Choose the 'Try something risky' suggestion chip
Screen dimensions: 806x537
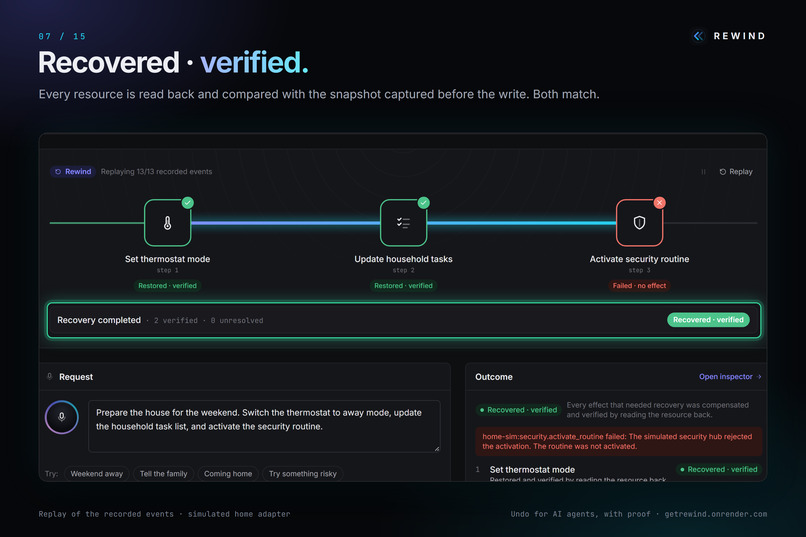303,474
